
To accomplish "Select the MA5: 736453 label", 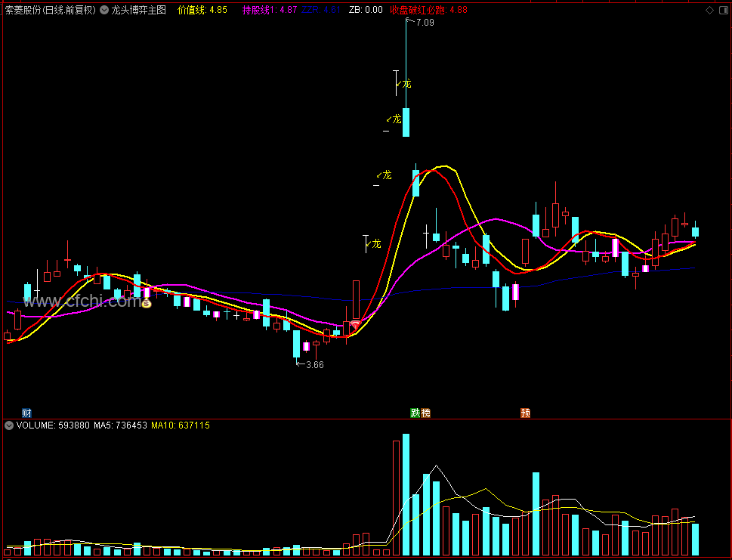I will [120, 425].
